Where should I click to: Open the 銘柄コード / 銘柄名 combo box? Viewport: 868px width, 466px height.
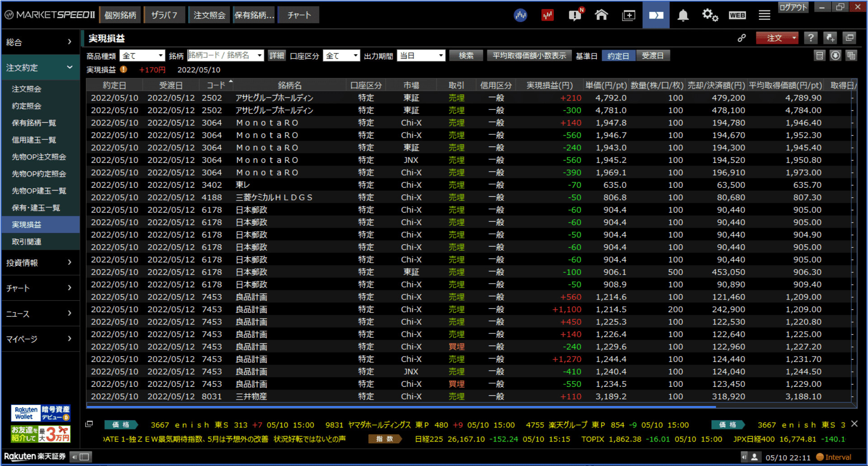point(226,55)
